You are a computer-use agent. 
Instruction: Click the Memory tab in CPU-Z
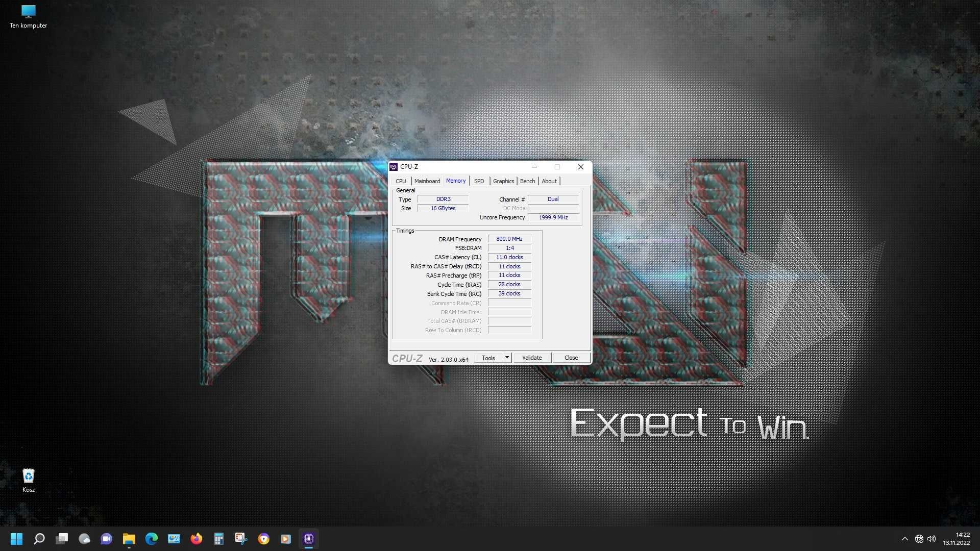(x=455, y=180)
